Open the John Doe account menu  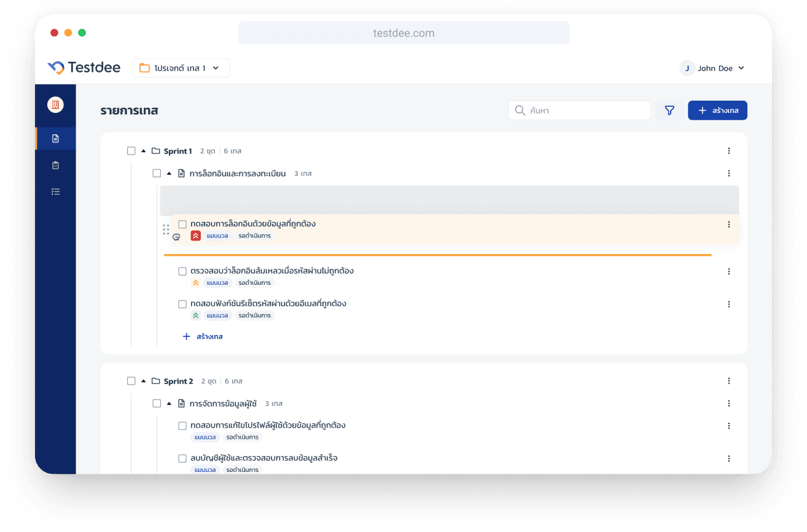(712, 68)
